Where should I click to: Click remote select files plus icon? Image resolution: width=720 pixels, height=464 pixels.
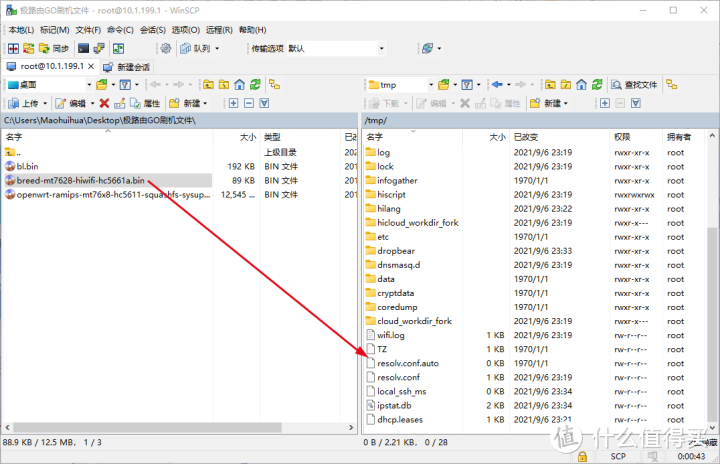point(605,103)
